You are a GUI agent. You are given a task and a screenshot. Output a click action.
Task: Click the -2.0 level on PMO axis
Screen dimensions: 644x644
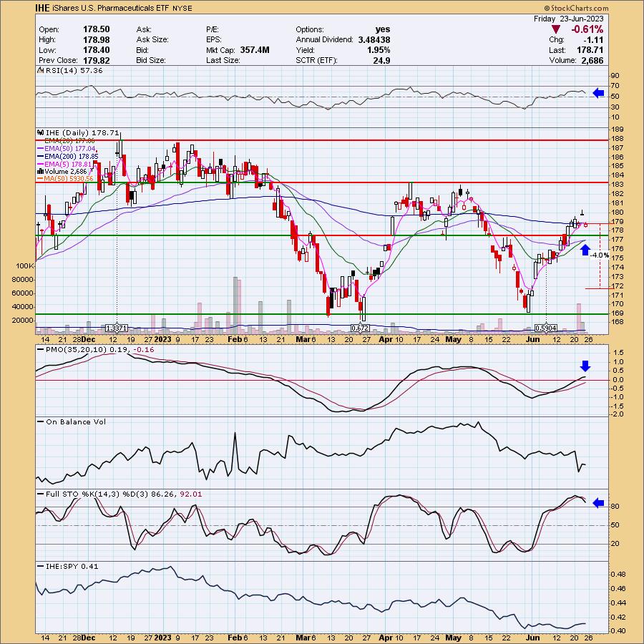[618, 414]
